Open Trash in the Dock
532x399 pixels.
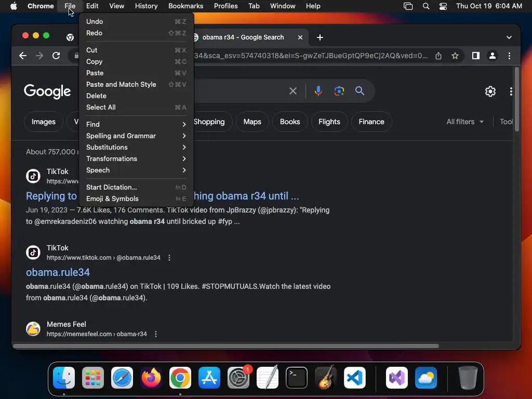click(x=468, y=378)
